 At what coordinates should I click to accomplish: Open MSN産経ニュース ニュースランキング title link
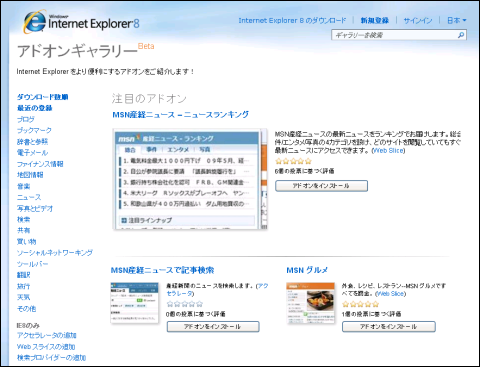pos(181,115)
